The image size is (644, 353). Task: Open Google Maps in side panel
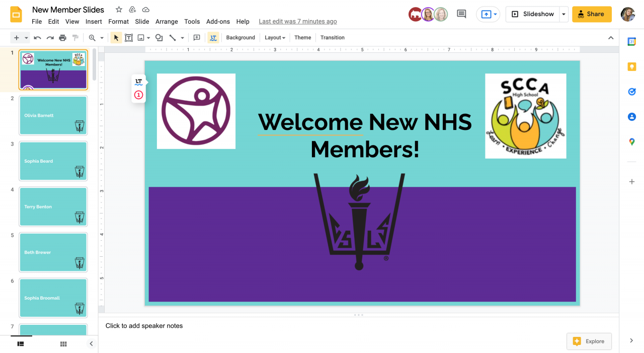(632, 142)
